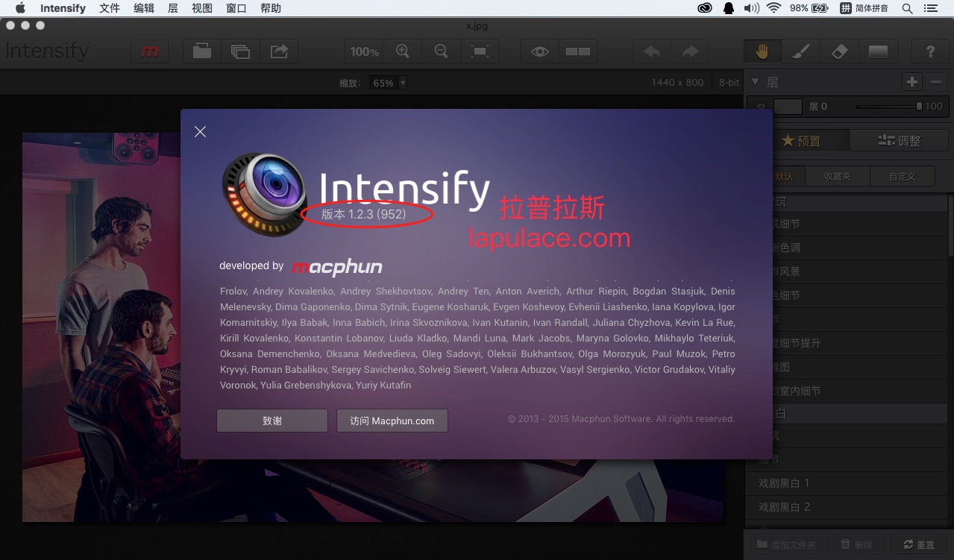The width and height of the screenshot is (954, 560).
Task: Open the 视图 menu
Action: tap(202, 8)
